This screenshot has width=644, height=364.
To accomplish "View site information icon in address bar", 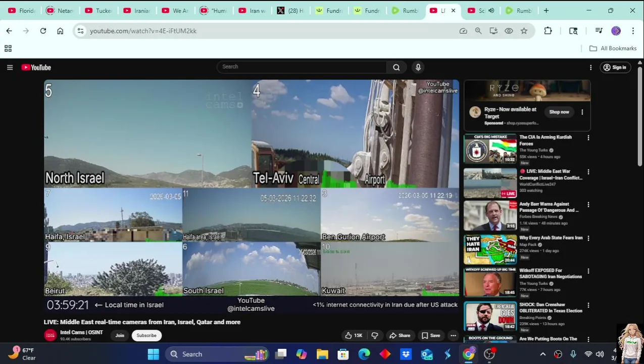I will (80, 31).
